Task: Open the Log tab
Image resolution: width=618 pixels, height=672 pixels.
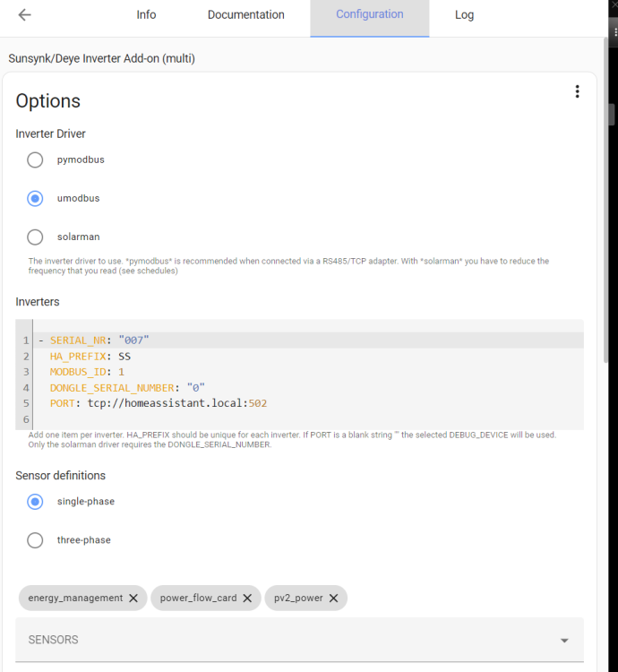Action: pos(464,15)
